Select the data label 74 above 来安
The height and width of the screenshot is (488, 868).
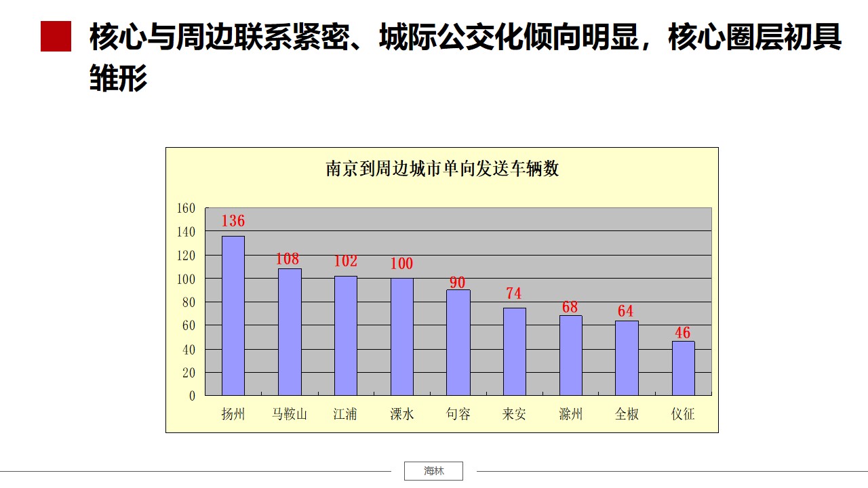pyautogui.click(x=514, y=293)
